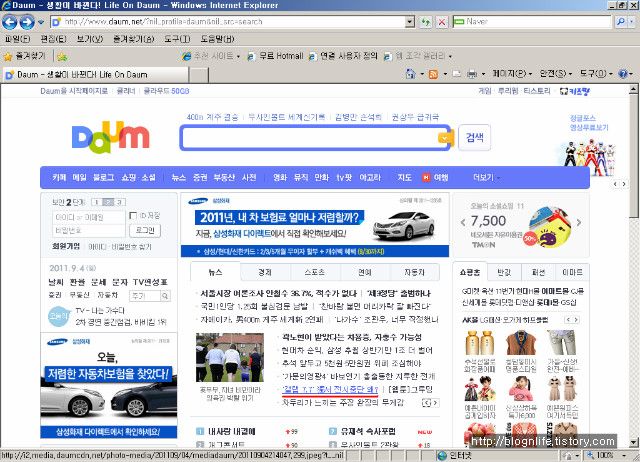Open the 즐겨찾기(A) menu
The image size is (640, 462).
133,39
